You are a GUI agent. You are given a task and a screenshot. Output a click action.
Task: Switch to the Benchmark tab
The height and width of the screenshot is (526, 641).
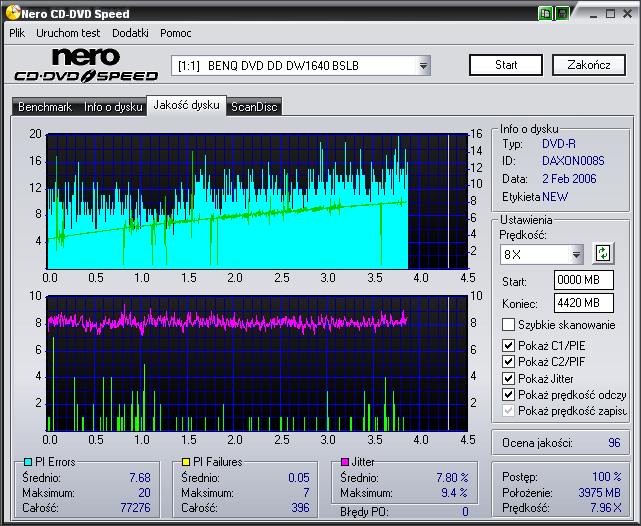(x=45, y=107)
